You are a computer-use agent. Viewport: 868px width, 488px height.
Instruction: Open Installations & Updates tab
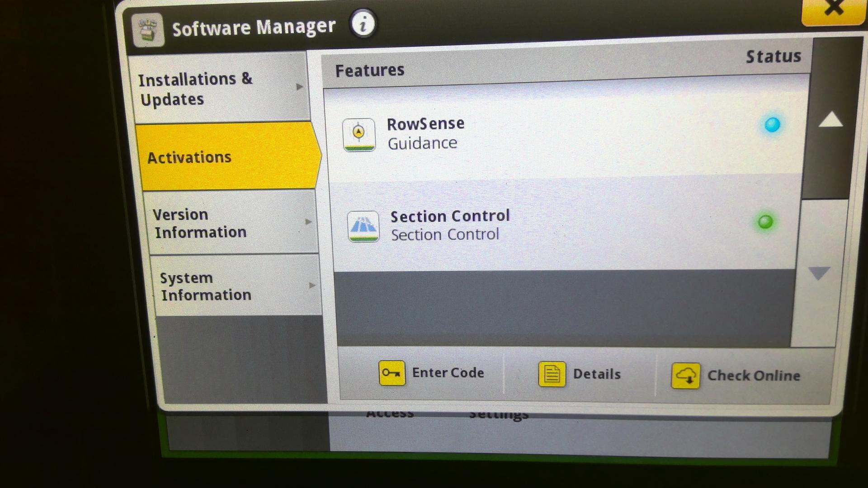219,89
